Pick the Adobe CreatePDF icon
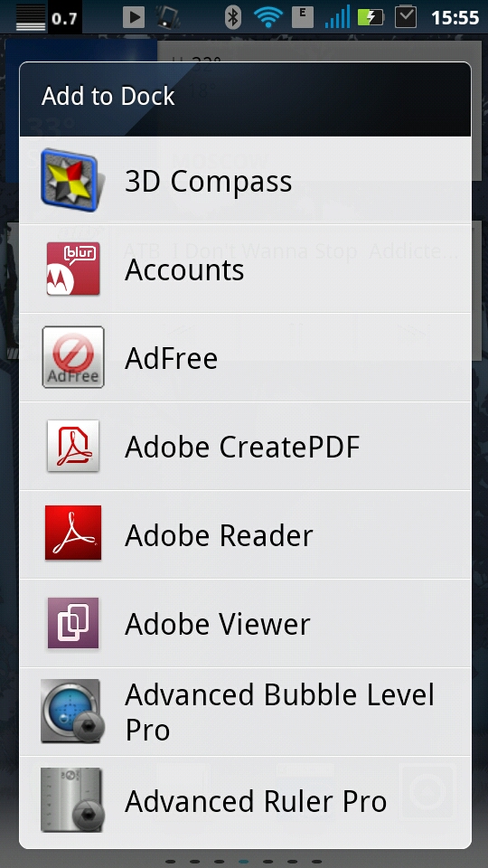488x868 pixels. [x=72, y=446]
